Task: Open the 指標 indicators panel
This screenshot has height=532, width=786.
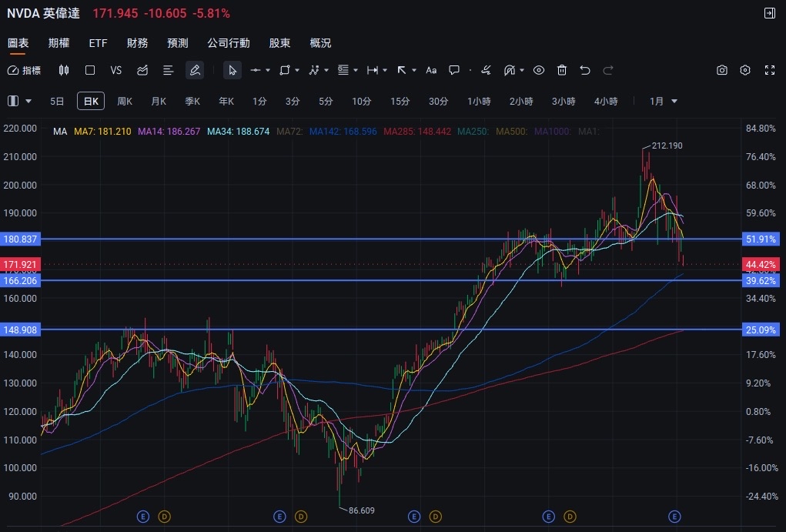Action: coord(24,70)
